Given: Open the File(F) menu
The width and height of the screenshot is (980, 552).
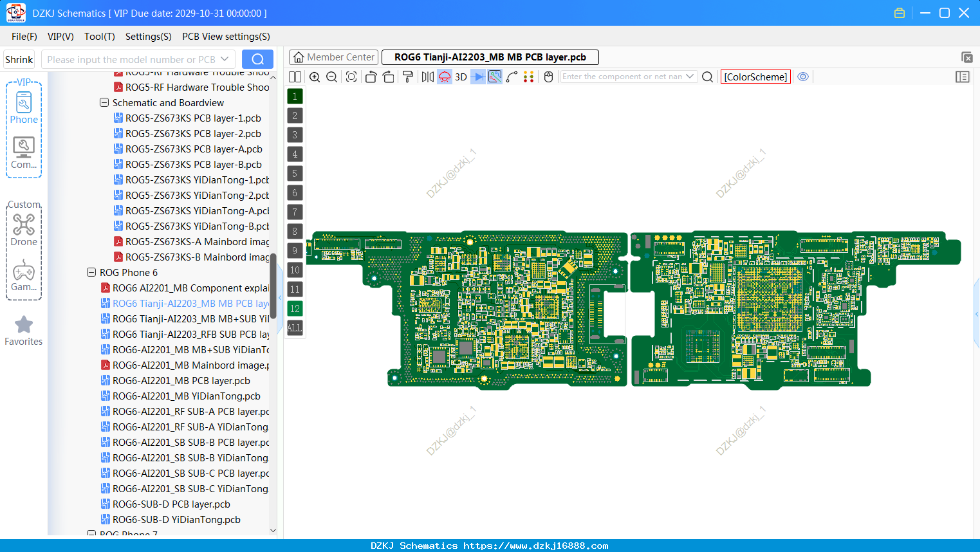Looking at the screenshot, I should click(24, 37).
